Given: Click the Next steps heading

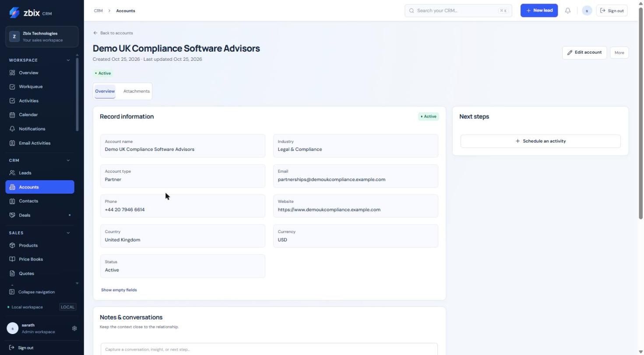Looking at the screenshot, I should point(474,116).
